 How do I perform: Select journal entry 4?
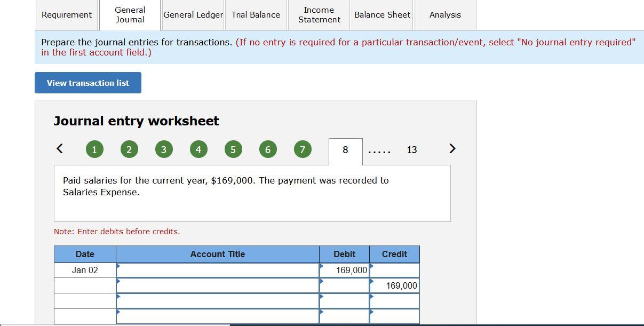(x=198, y=149)
